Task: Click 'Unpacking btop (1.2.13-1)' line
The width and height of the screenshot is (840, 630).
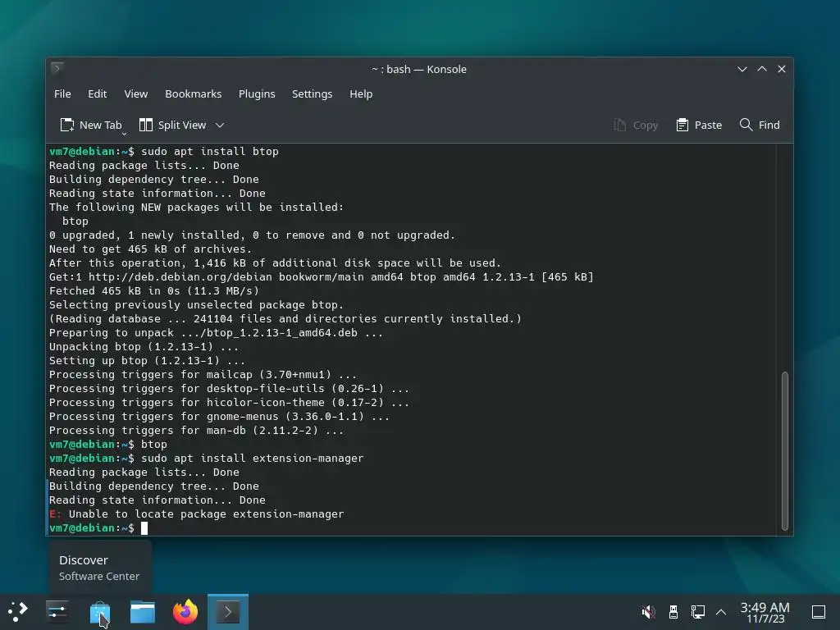Action: point(144,347)
